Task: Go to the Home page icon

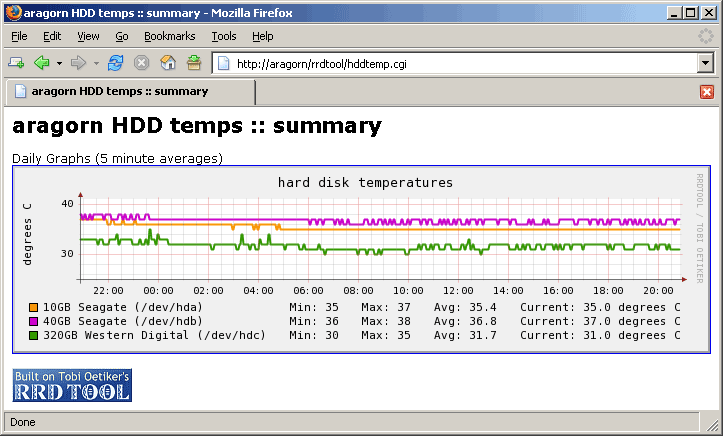Action: click(x=168, y=63)
